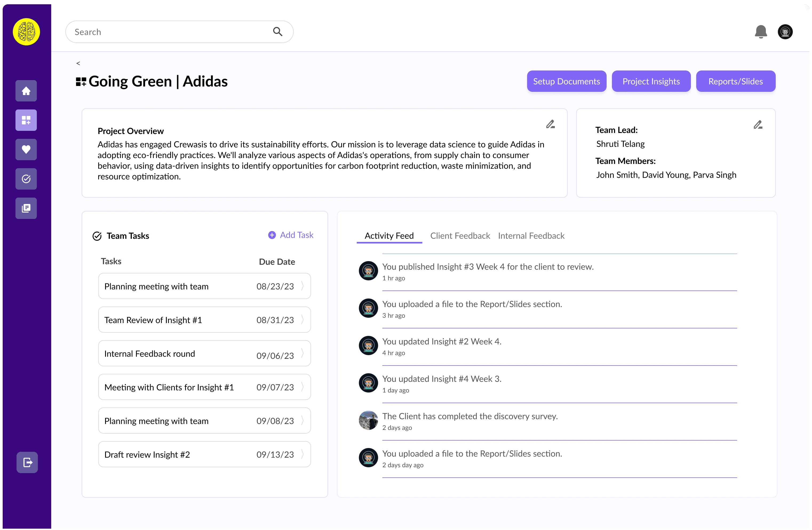Go back using the < arrow
Viewport: 812px width, 530px height.
78,63
